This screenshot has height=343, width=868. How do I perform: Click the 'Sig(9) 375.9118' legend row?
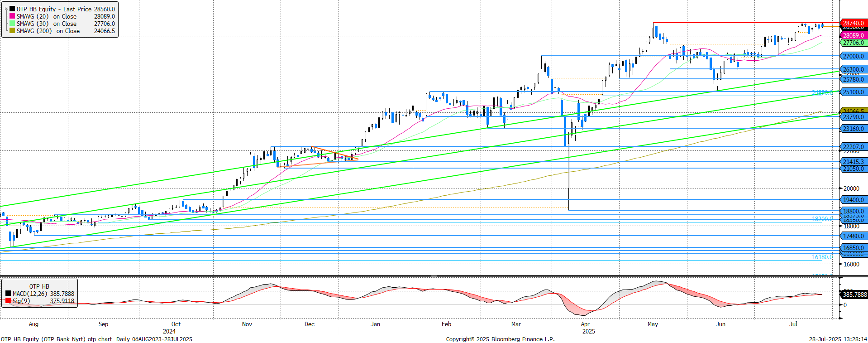pos(40,300)
